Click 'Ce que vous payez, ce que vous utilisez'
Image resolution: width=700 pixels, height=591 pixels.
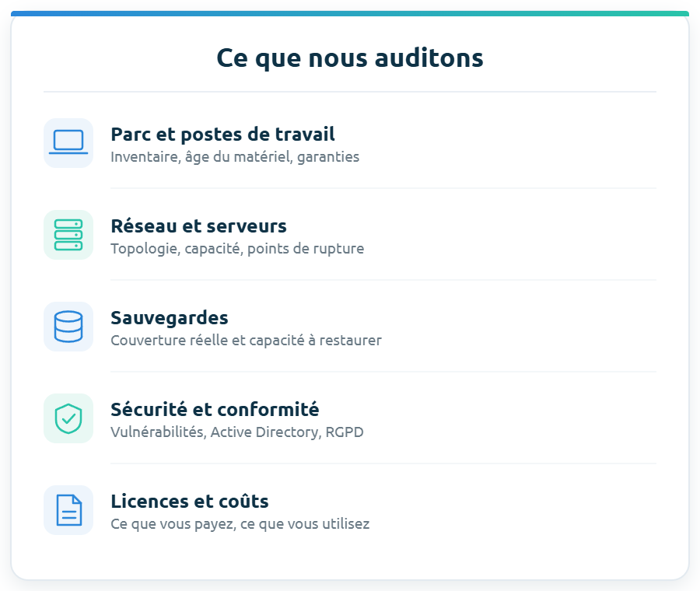point(240,524)
